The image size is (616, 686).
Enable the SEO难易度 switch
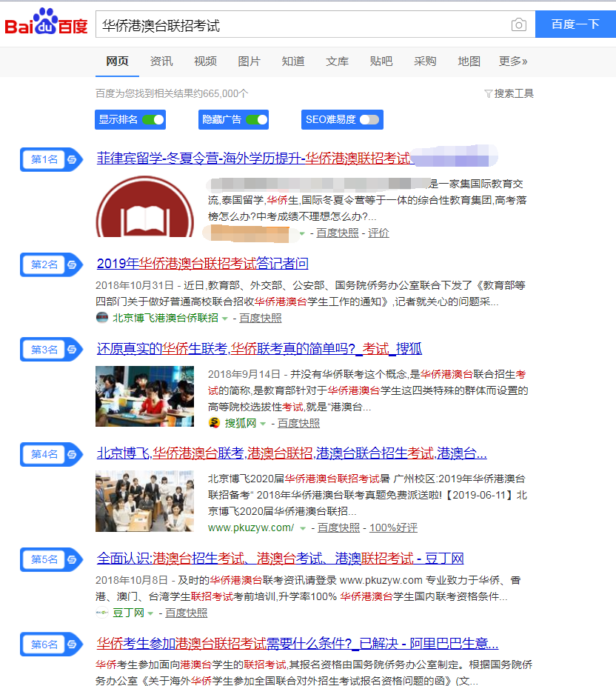[369, 119]
